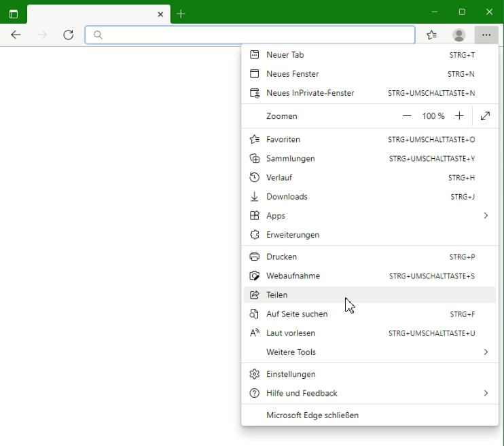Decrease zoom with minus button
This screenshot has height=446, width=504.
click(x=407, y=116)
